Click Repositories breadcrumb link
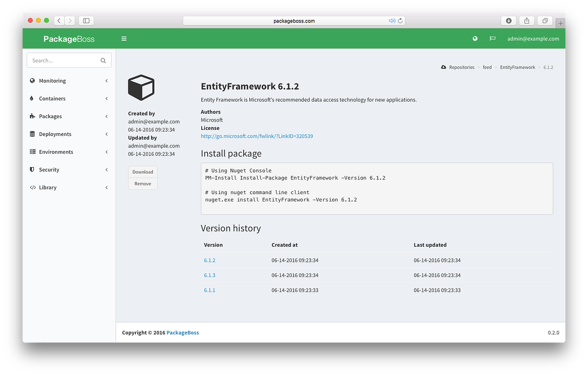Screen dimensions: 588x375 [x=462, y=67]
